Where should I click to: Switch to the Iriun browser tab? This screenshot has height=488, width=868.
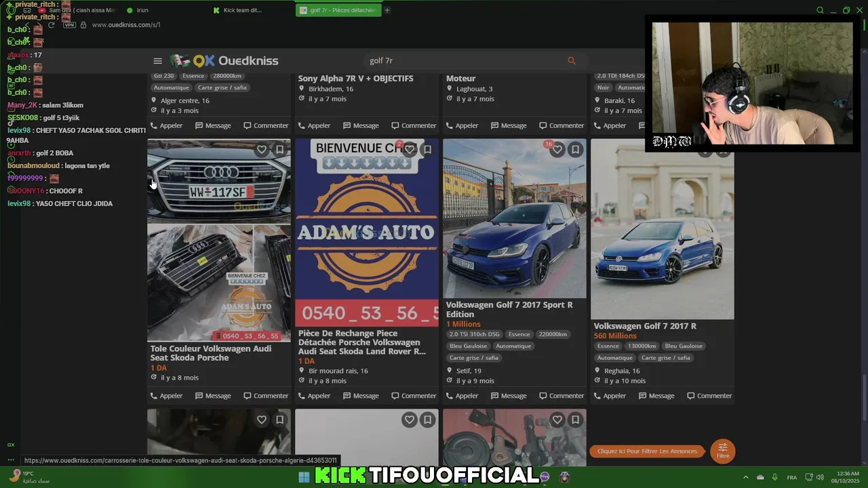point(163,10)
